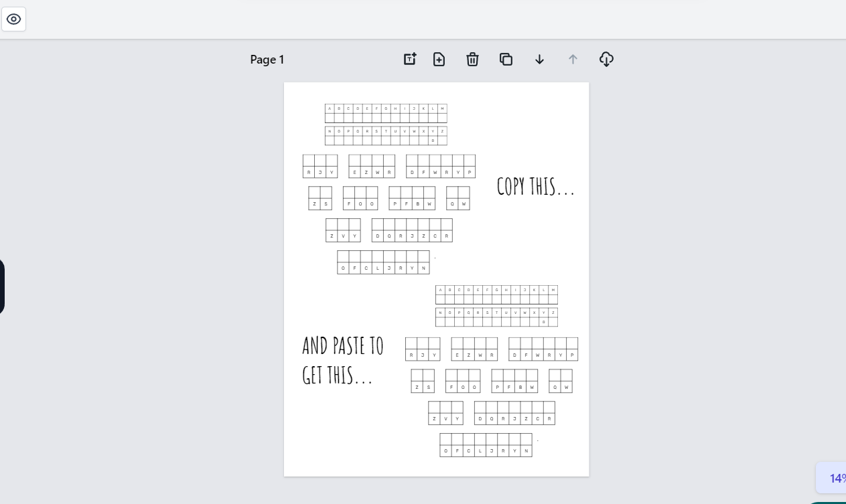Click the EZWR cipher word in the pasted puzzle
Viewport: 846px width, 504px height.
tap(474, 349)
